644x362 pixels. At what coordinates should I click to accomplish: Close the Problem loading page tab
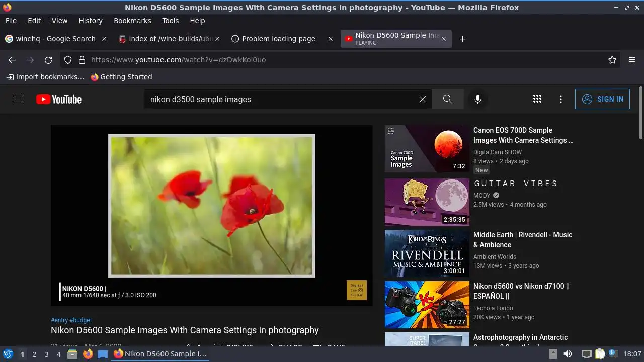(331, 39)
